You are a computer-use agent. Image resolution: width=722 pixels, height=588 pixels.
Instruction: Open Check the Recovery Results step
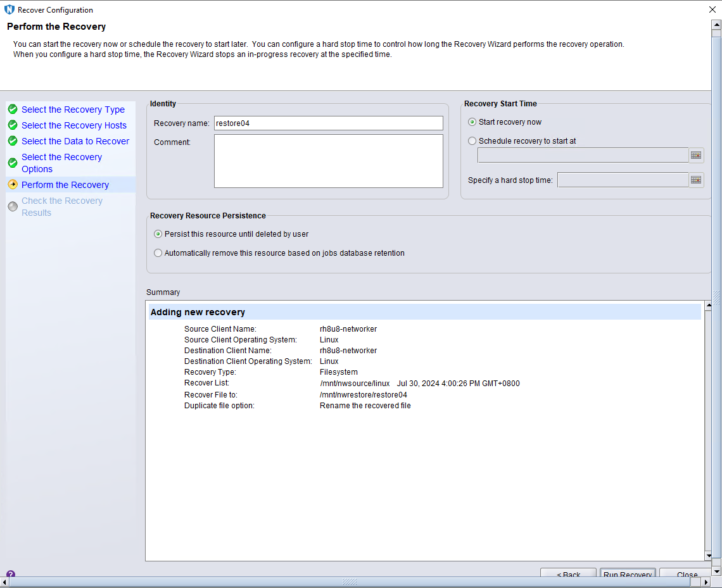tap(62, 206)
